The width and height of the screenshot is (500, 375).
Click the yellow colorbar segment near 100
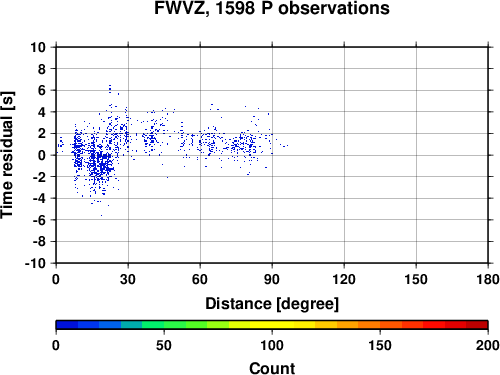(272, 325)
